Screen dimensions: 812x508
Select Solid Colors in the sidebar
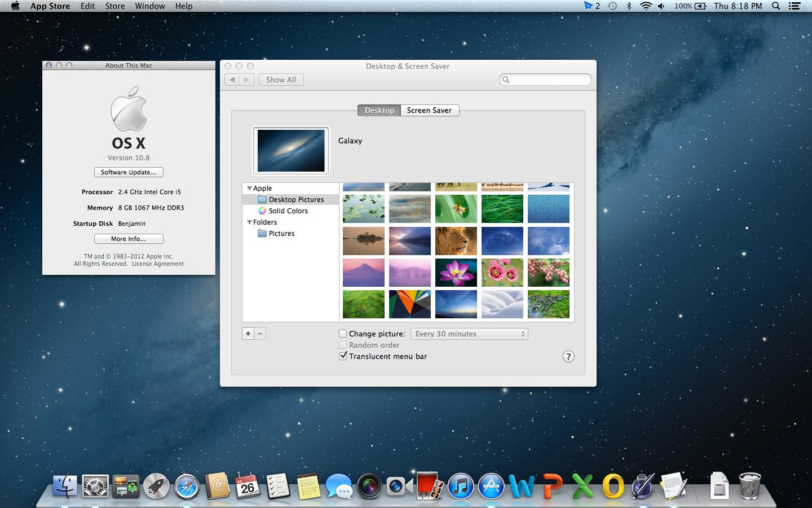[x=288, y=211]
